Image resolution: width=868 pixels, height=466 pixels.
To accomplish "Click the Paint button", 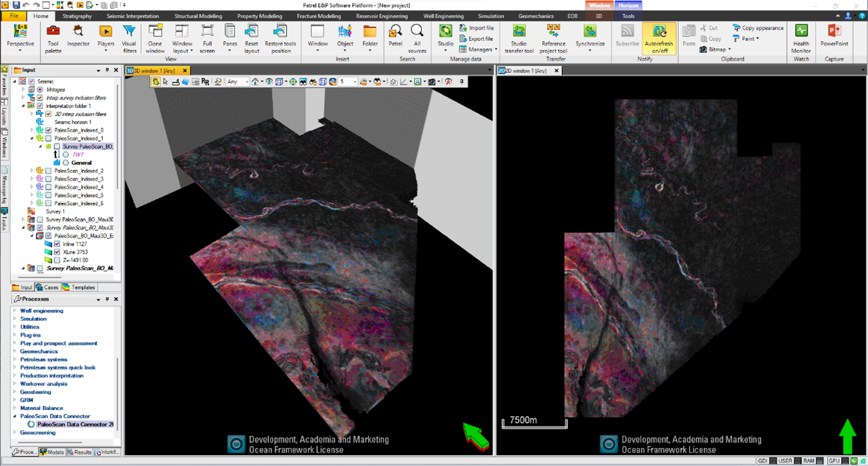I will [x=746, y=39].
